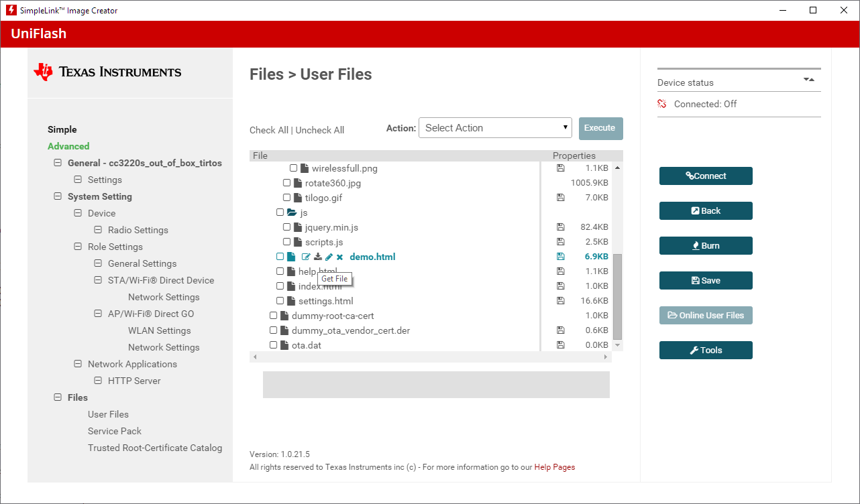Click the save-disk icon in the help.html row
Viewport: 860px width, 504px height.
(x=561, y=271)
